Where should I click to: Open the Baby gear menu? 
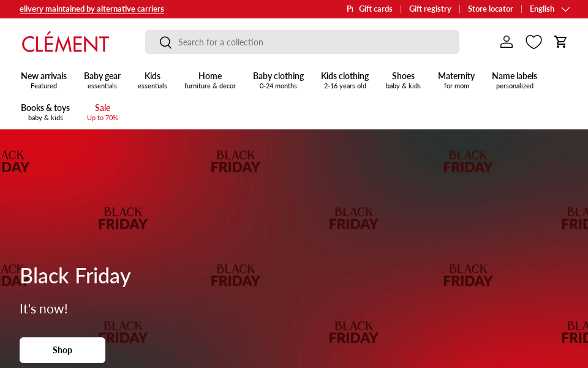pyautogui.click(x=102, y=80)
